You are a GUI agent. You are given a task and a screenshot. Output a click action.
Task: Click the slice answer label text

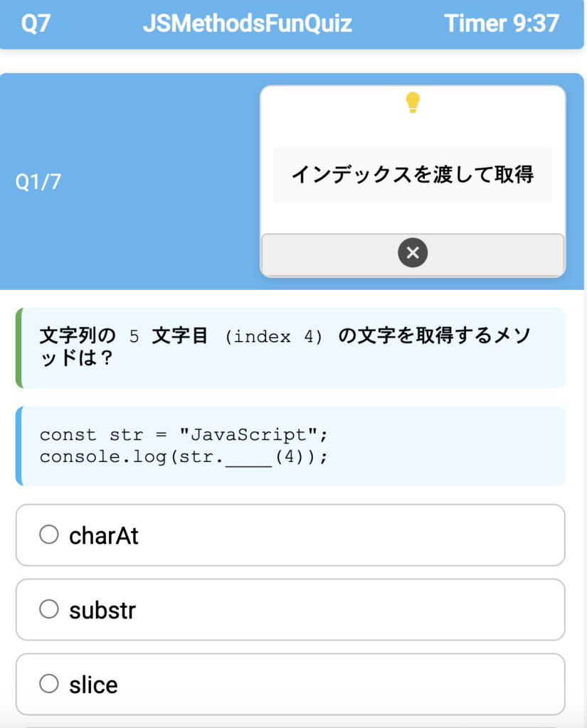click(x=93, y=685)
